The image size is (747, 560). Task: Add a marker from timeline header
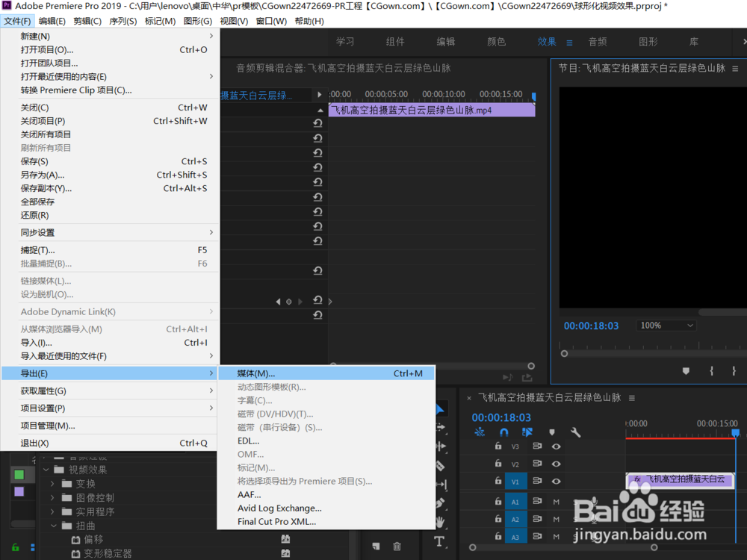[x=552, y=432]
